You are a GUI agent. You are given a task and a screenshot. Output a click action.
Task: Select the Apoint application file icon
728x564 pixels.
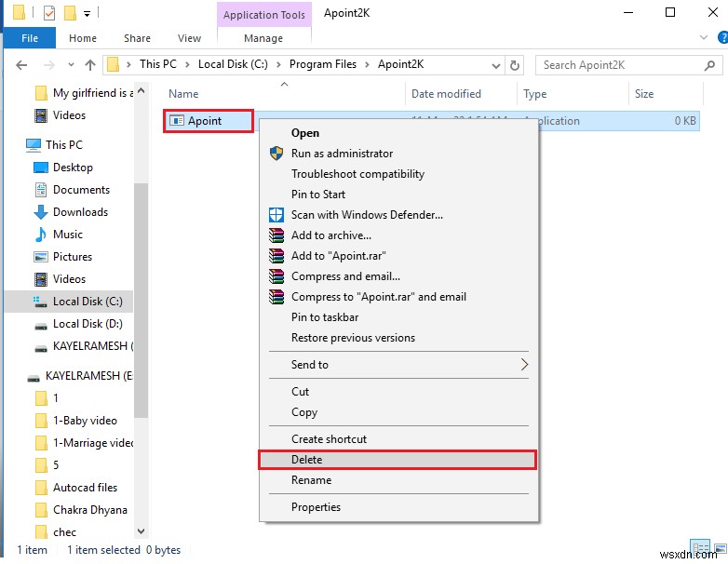(x=176, y=121)
